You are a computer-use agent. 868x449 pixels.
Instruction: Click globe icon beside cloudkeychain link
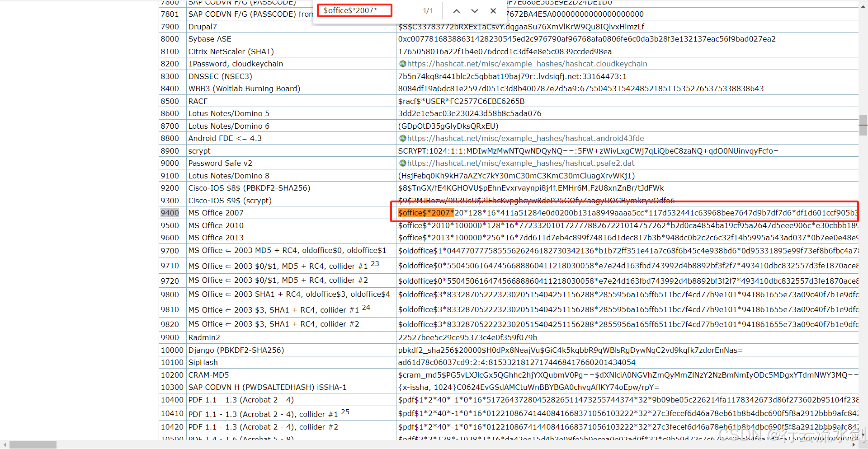click(x=402, y=64)
